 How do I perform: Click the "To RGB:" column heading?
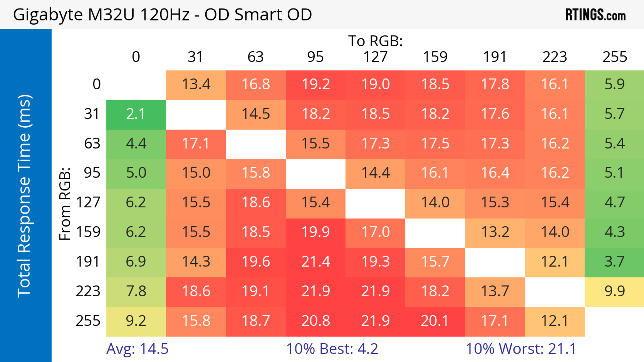pyautogui.click(x=375, y=41)
